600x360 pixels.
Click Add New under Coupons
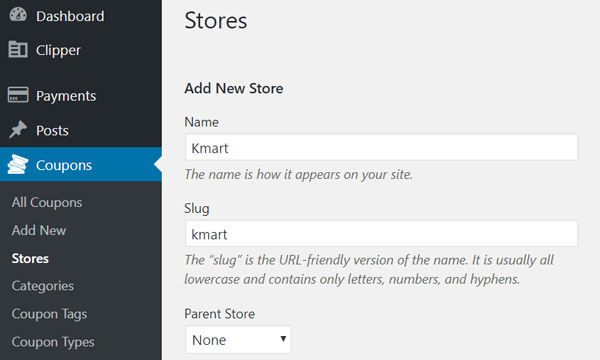[x=39, y=230]
